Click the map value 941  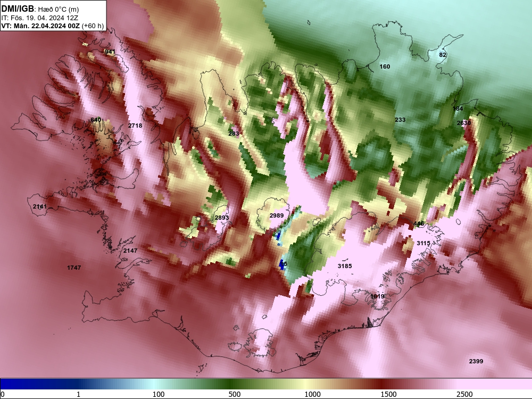click(x=110, y=52)
